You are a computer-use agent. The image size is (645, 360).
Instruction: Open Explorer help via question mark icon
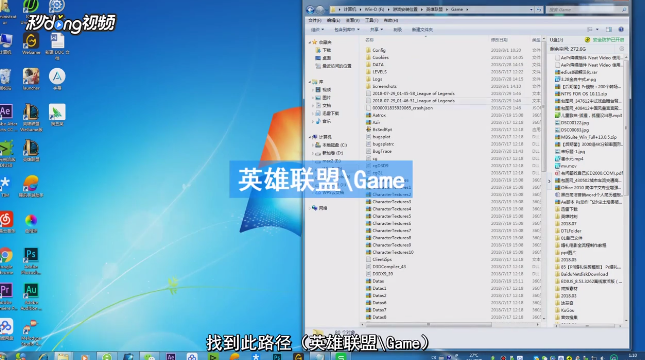pos(621,29)
